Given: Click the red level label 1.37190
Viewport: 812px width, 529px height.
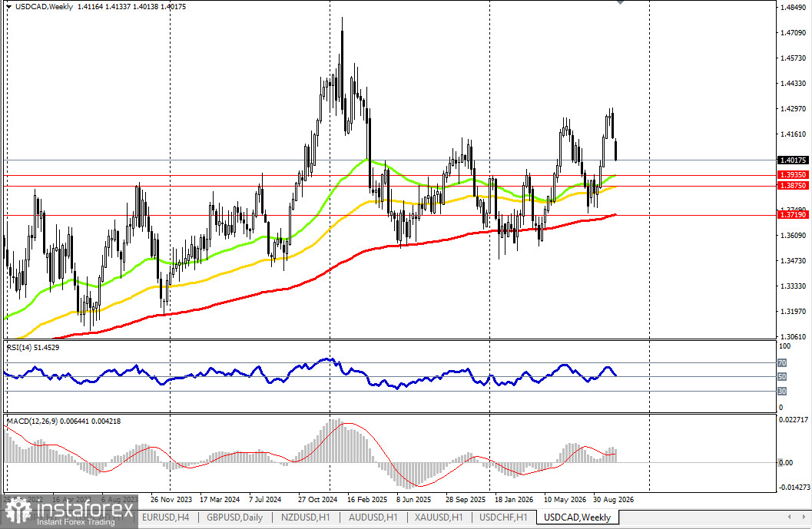Looking at the screenshot, I should pos(793,214).
